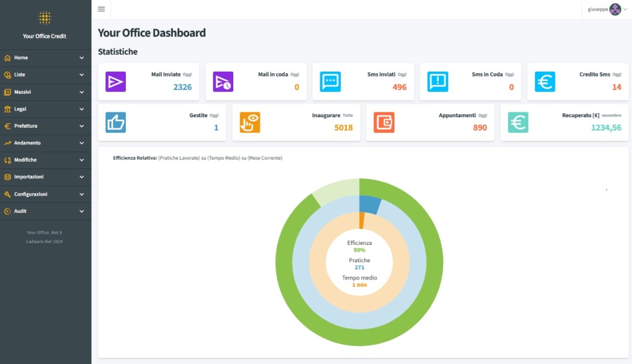Click the Credito Sms euro icon
The height and width of the screenshot is (364, 632).
[544, 81]
